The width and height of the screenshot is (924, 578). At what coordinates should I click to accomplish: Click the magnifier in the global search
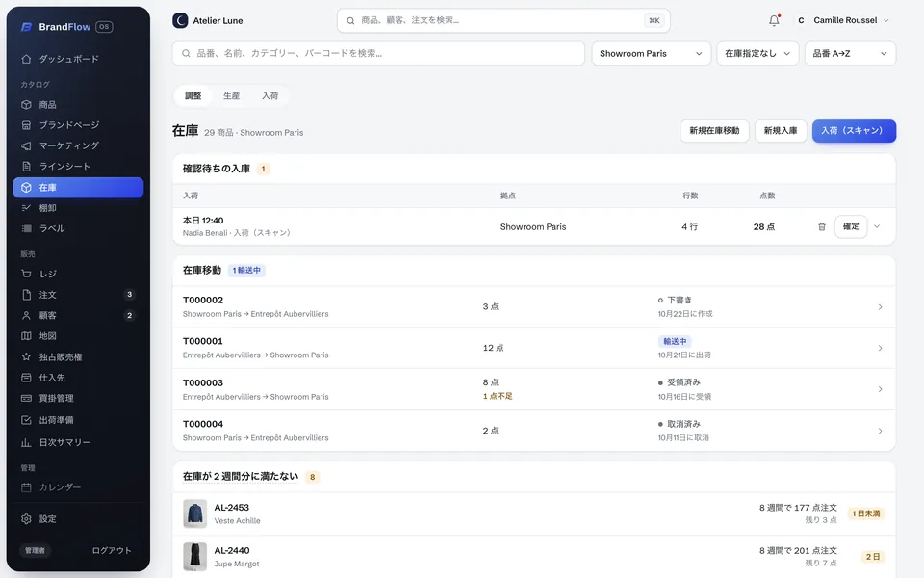tap(350, 20)
